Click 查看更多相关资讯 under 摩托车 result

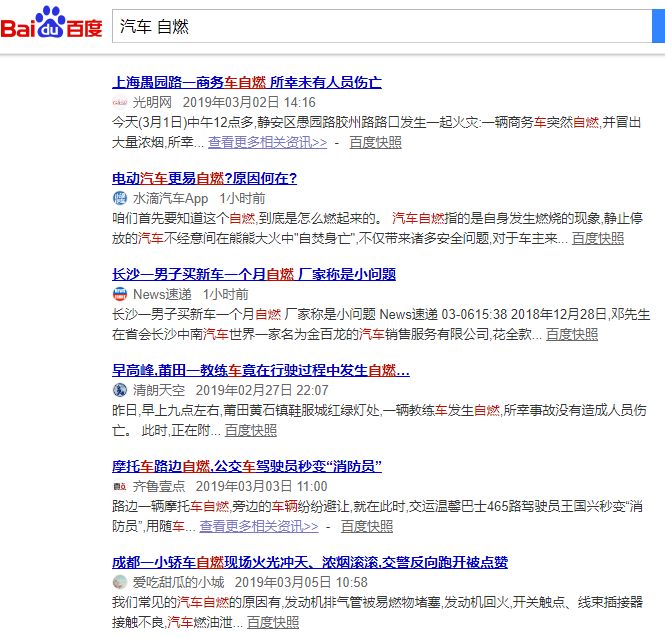pos(259,526)
